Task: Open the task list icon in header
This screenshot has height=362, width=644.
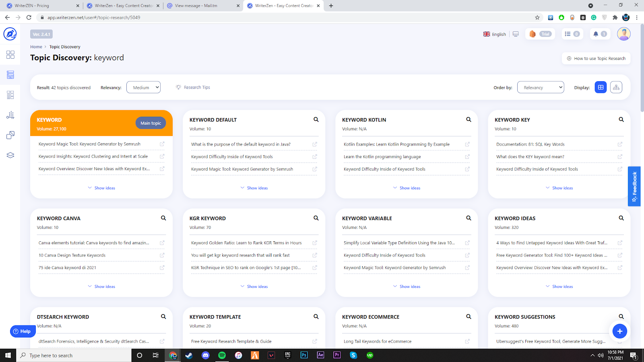Action: pos(568,34)
